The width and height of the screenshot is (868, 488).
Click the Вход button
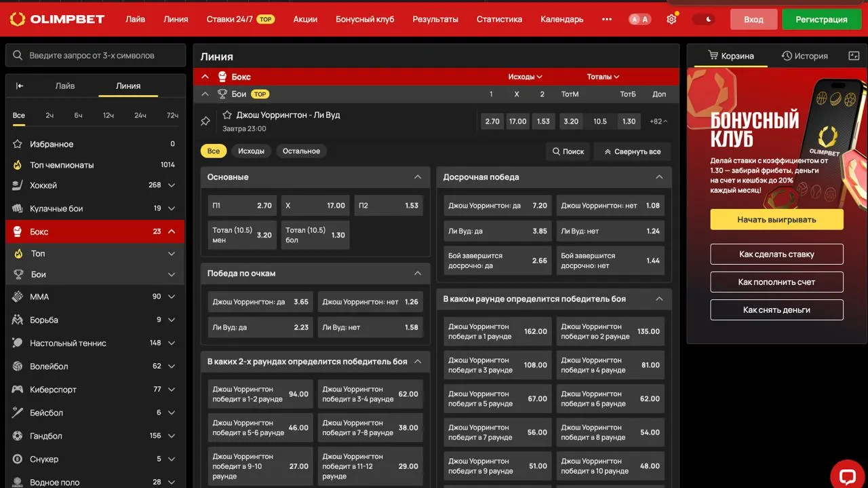pos(754,19)
